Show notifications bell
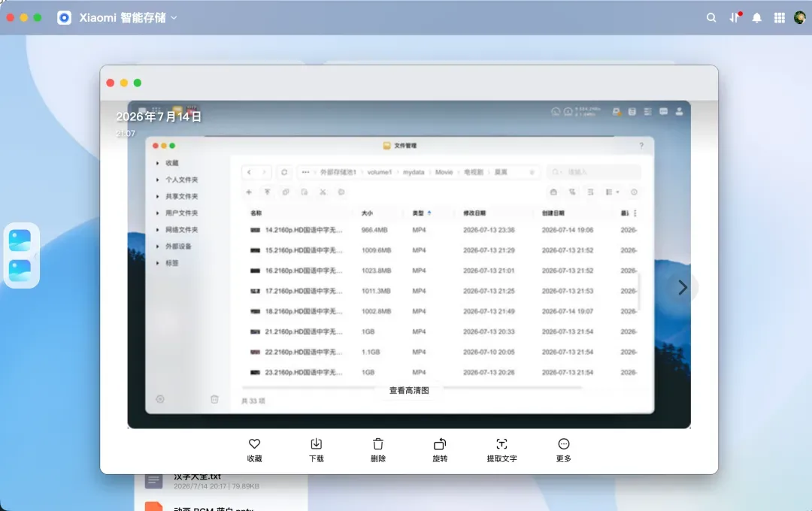This screenshot has height=511, width=812. click(x=756, y=17)
